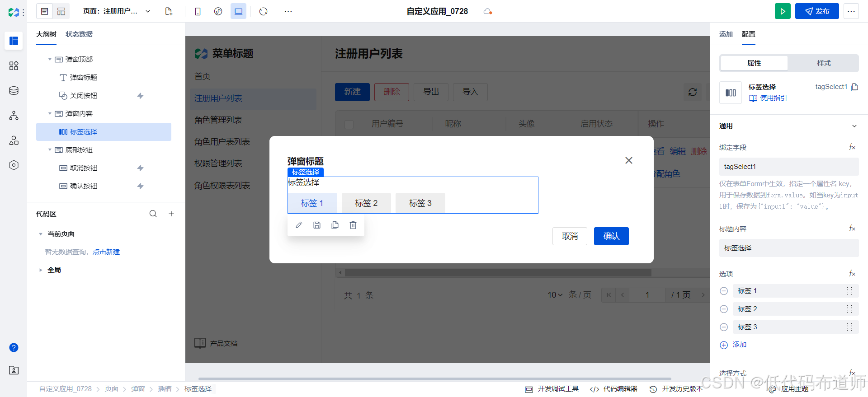
Task: Edit the 标题内容 input field
Action: [x=789, y=248]
